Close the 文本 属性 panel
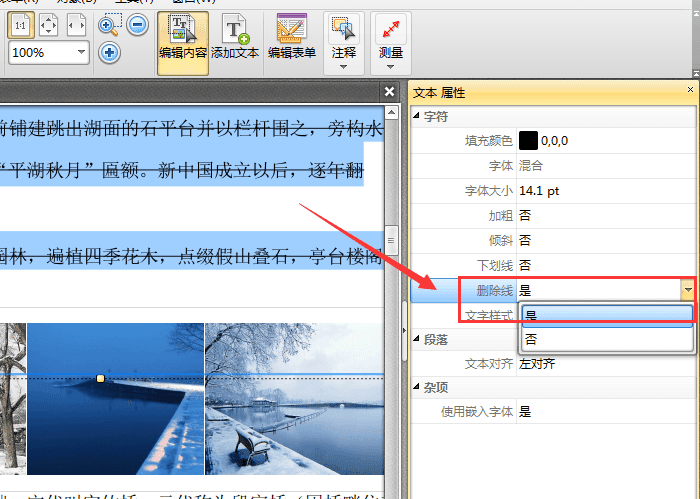700x499 pixels. 690,90
